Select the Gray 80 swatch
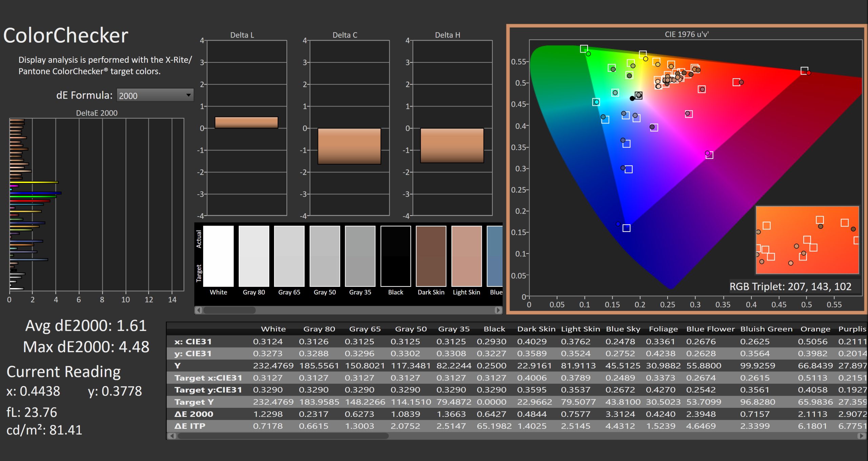The image size is (868, 461). pyautogui.click(x=254, y=256)
